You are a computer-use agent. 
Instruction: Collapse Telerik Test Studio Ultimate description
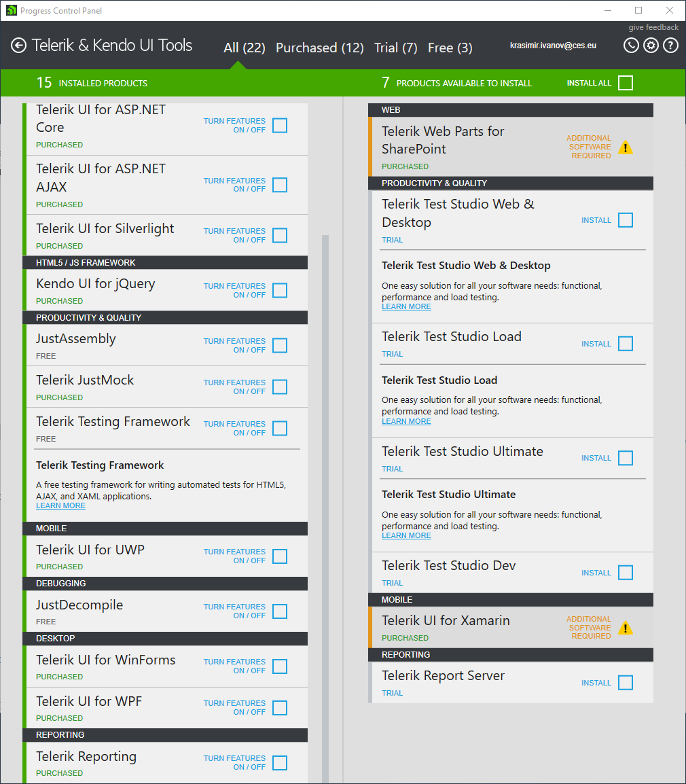point(462,452)
